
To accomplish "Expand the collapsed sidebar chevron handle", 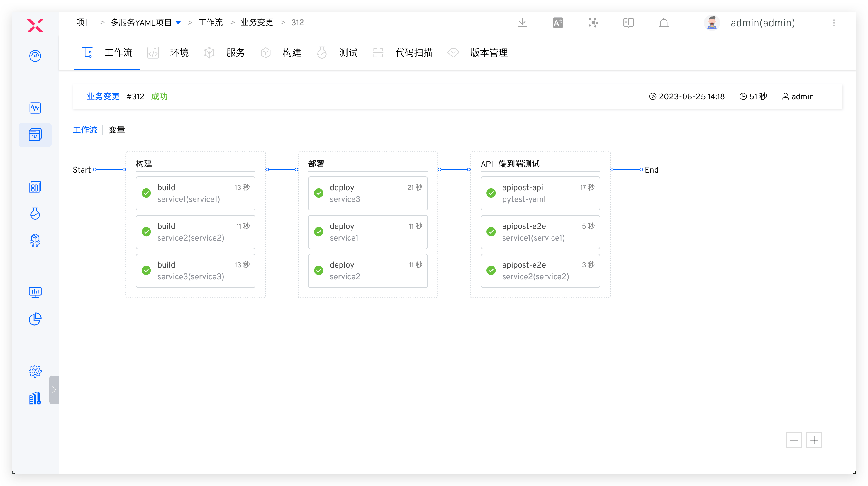I will point(54,390).
